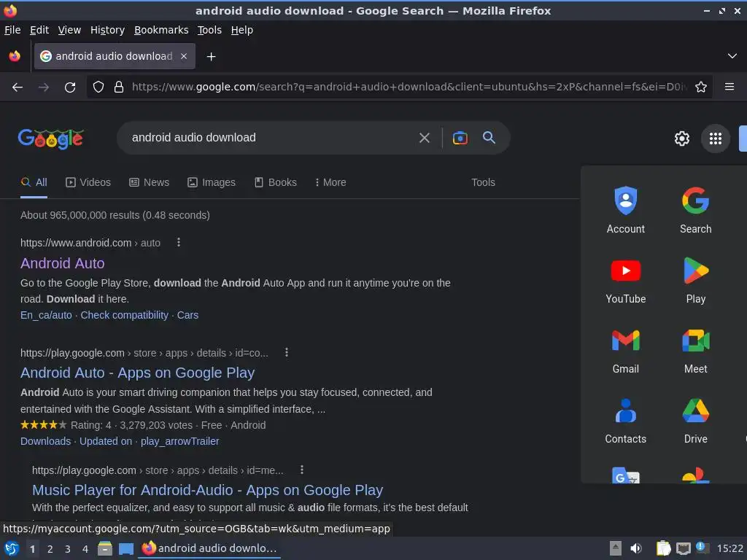Screen dimensions: 747x560
Task: Open Drive from the apps panel
Action: (x=695, y=421)
